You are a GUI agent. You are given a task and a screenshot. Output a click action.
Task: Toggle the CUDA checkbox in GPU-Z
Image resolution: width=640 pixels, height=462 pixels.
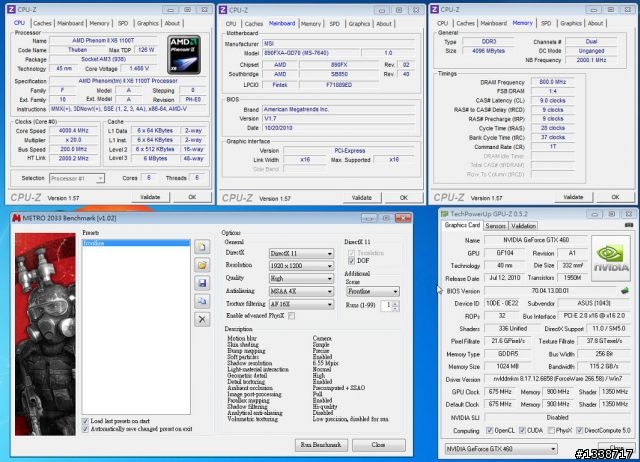pos(522,431)
